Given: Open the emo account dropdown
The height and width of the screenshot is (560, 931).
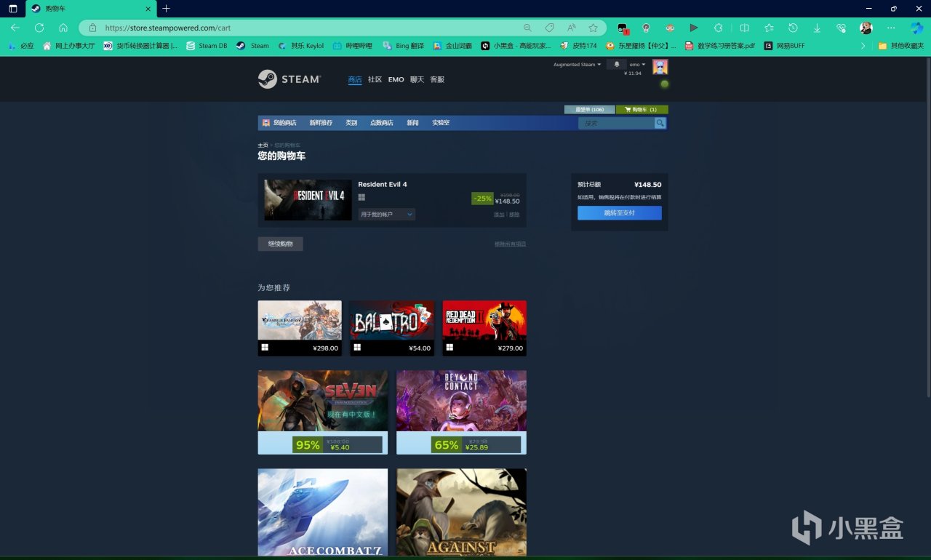Looking at the screenshot, I should [637, 65].
